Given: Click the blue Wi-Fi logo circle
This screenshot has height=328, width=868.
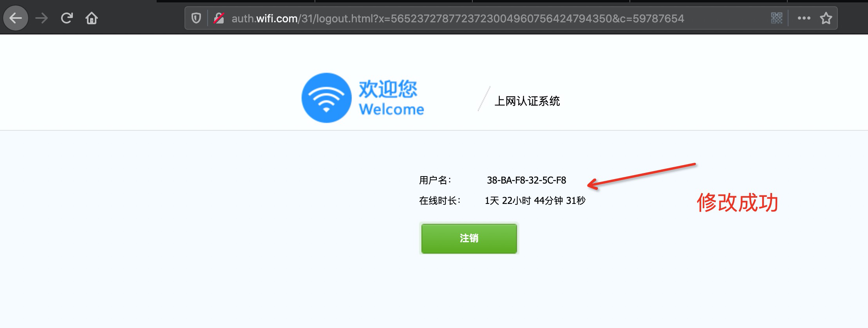Looking at the screenshot, I should point(326,98).
